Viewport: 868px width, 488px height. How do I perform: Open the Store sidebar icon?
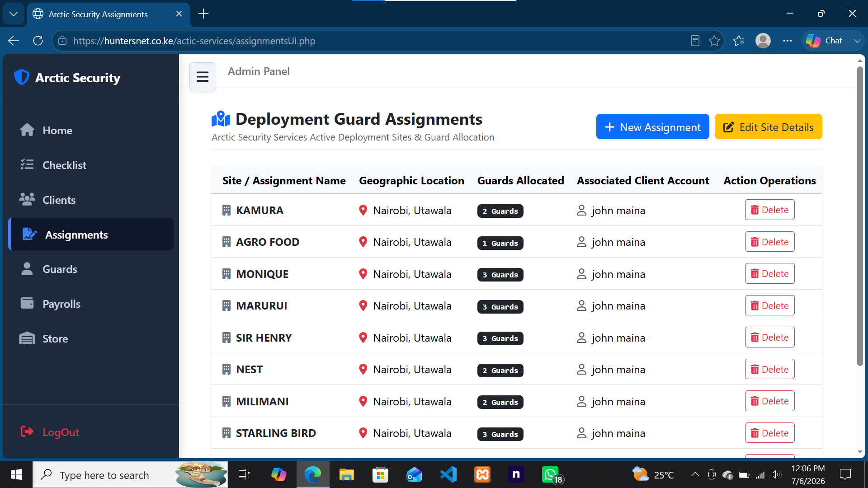point(27,338)
